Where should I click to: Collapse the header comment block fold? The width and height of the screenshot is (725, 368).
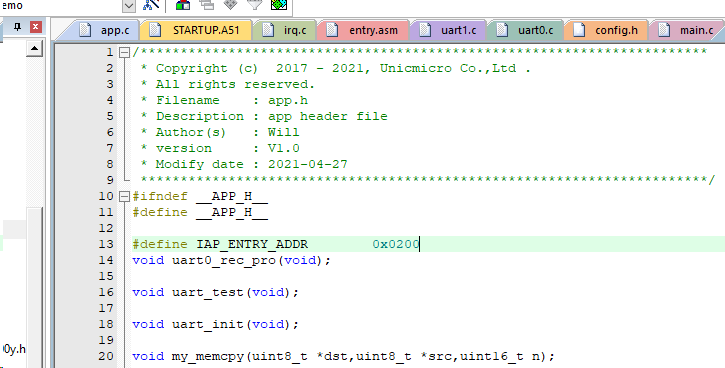[124, 53]
